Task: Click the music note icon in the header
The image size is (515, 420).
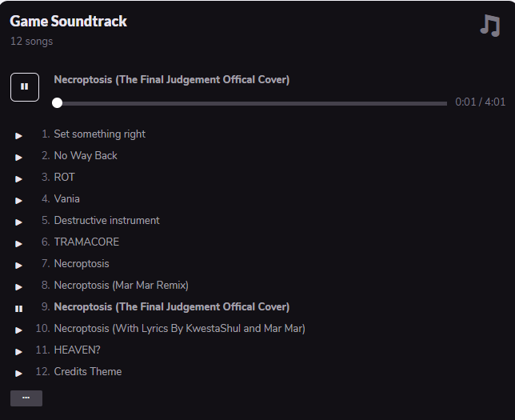Action: coord(489,26)
